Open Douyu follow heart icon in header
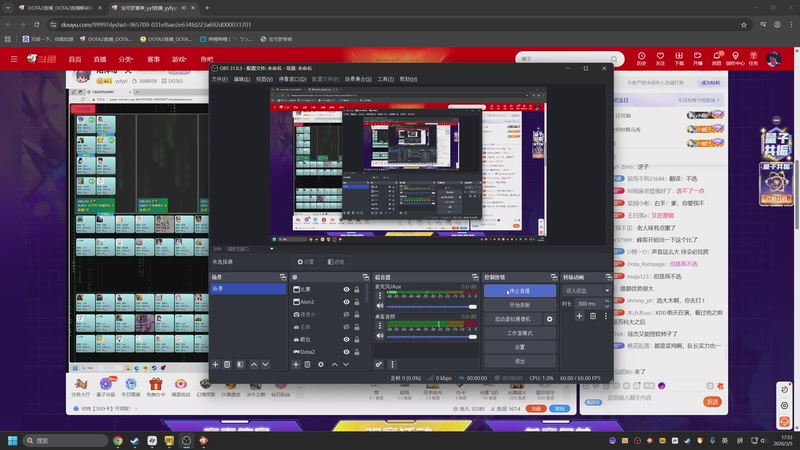This screenshot has height=450, width=800. pos(660,58)
